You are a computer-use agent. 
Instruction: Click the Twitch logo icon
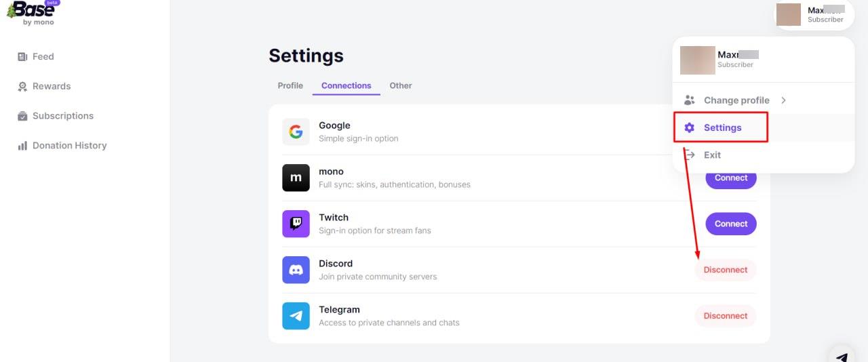click(x=296, y=224)
